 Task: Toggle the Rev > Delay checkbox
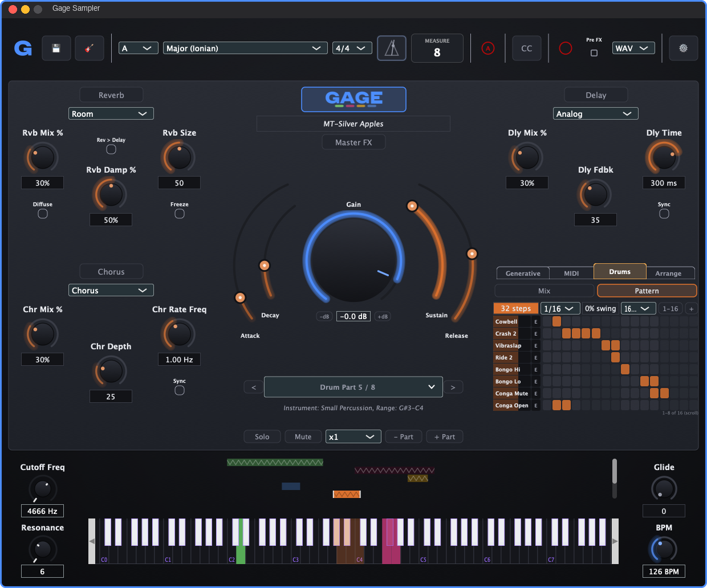111,149
